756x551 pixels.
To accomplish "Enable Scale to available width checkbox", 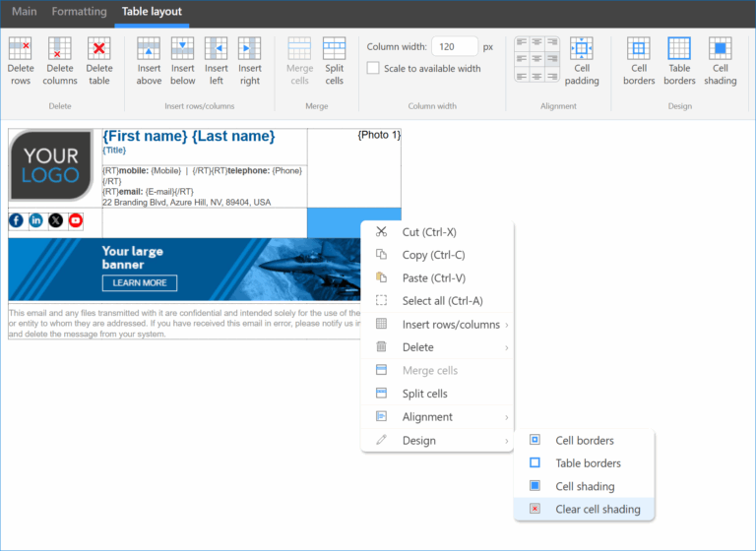I will pyautogui.click(x=373, y=68).
